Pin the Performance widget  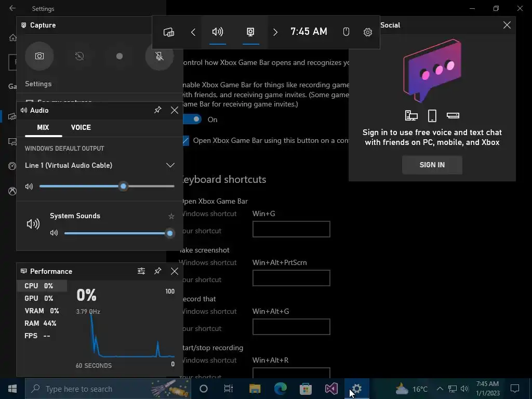158,271
